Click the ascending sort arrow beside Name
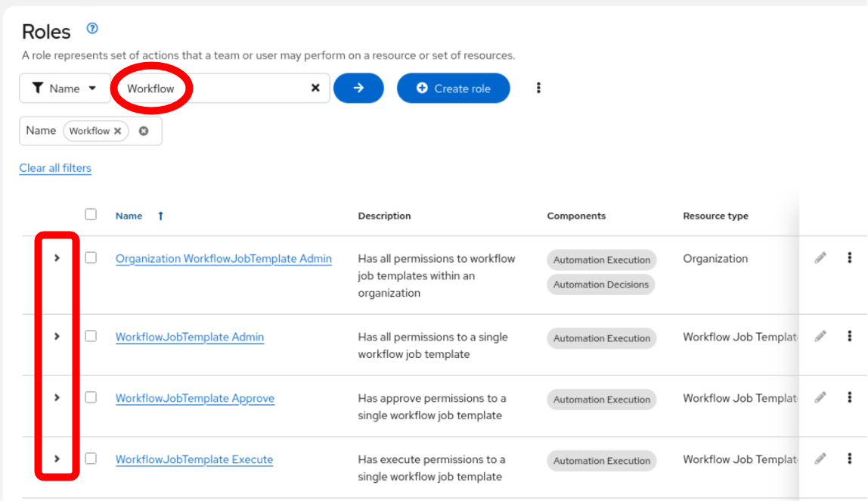 pos(160,216)
